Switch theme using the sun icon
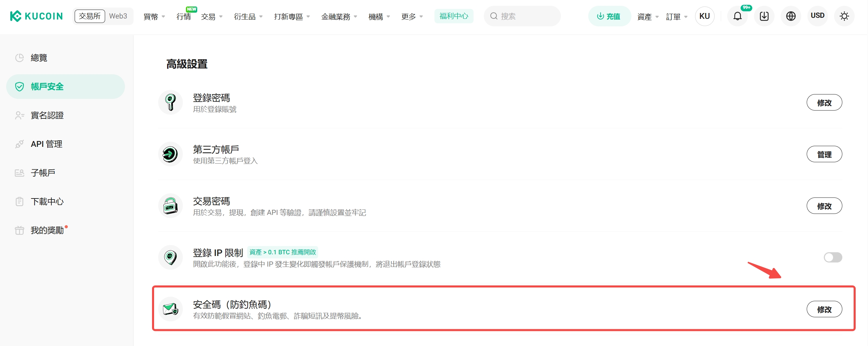The image size is (868, 346). pyautogui.click(x=844, y=16)
